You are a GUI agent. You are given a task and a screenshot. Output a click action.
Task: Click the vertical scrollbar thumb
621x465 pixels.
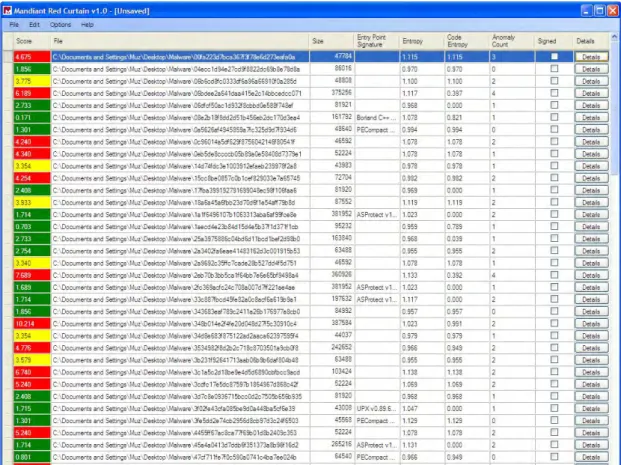[615, 108]
